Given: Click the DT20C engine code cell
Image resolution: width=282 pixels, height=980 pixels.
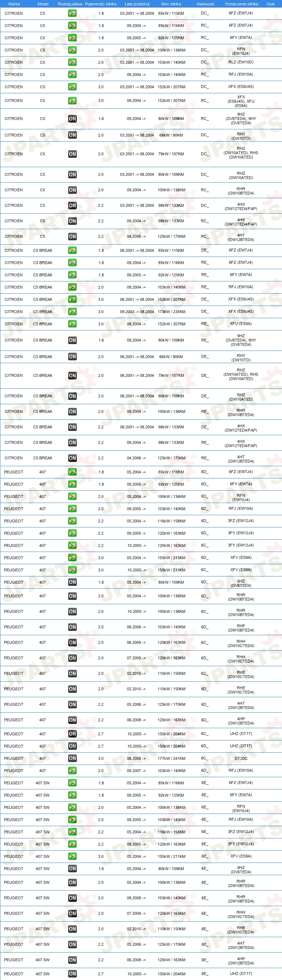Looking at the screenshot, I should (241, 758).
